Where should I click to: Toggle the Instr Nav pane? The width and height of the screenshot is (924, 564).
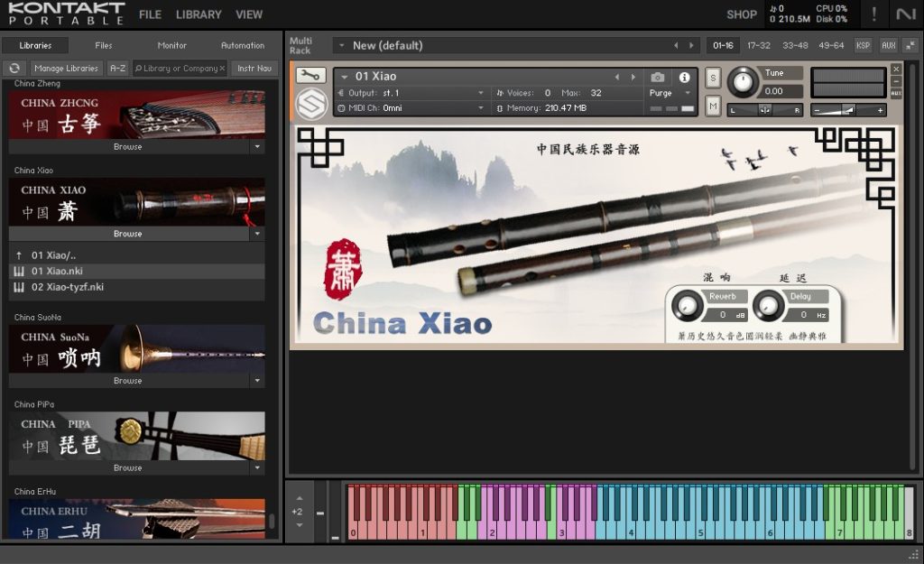point(254,69)
